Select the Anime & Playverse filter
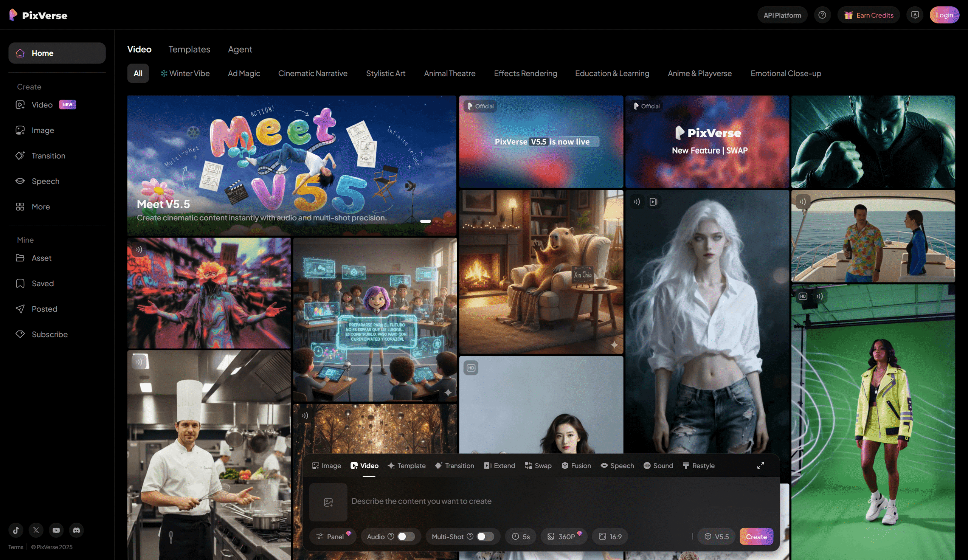Viewport: 968px width, 560px height. 700,73
